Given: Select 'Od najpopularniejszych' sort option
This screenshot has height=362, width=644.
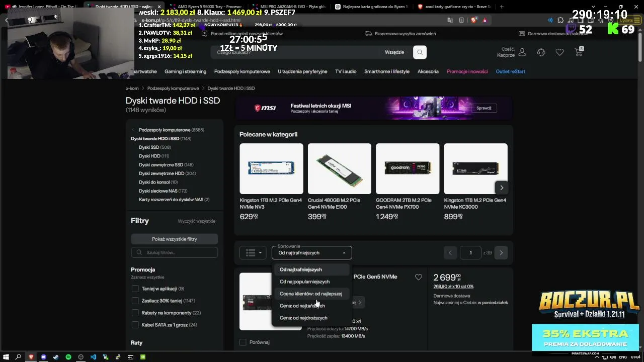Looking at the screenshot, I should coord(311,282).
